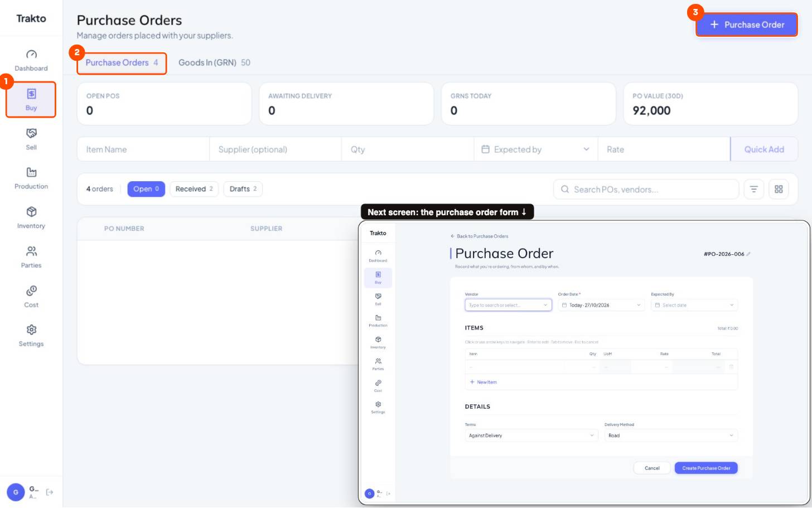Click the logout icon beside the user avatar
This screenshot has width=812, height=508.
pos(50,492)
